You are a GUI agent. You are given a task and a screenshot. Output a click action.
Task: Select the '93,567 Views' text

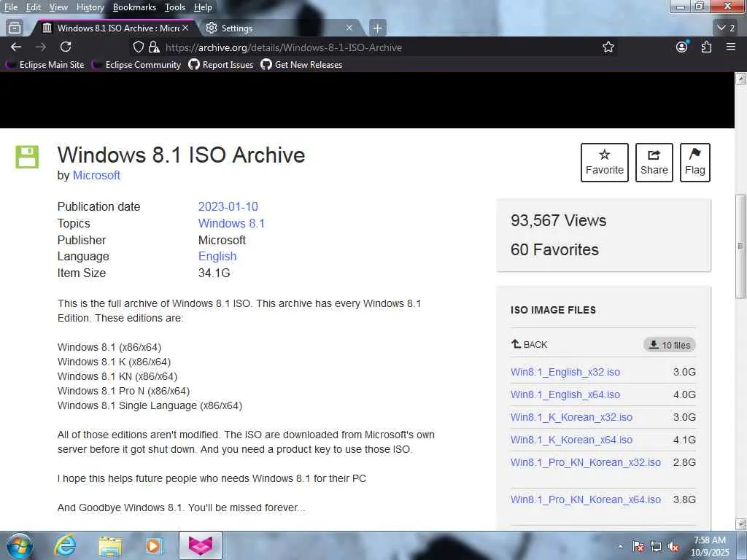click(x=558, y=220)
